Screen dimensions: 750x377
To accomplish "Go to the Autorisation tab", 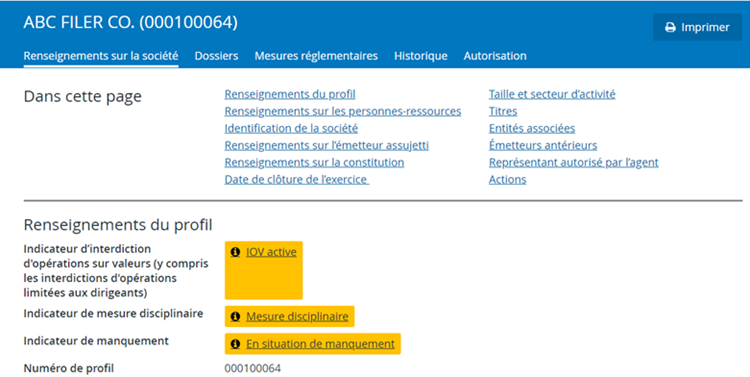I will tap(495, 56).
